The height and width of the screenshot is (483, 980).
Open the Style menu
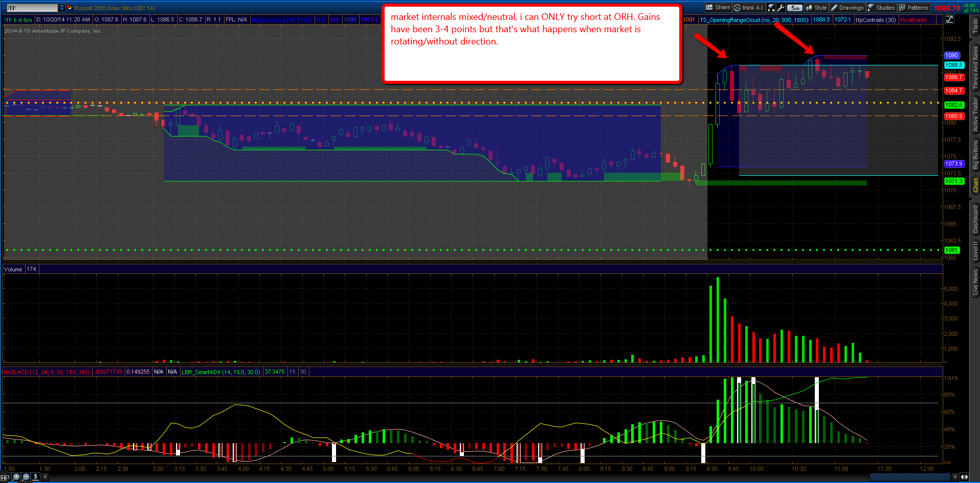coord(816,8)
